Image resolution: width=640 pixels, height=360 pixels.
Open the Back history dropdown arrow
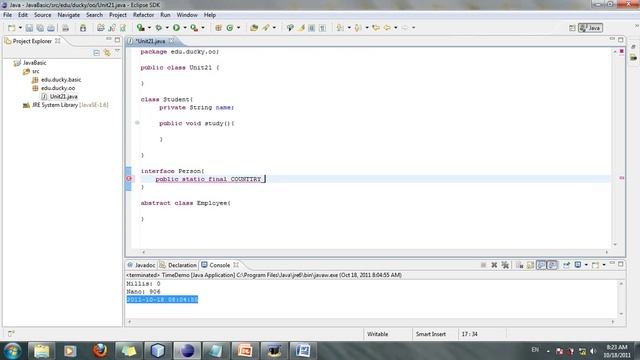[396, 28]
